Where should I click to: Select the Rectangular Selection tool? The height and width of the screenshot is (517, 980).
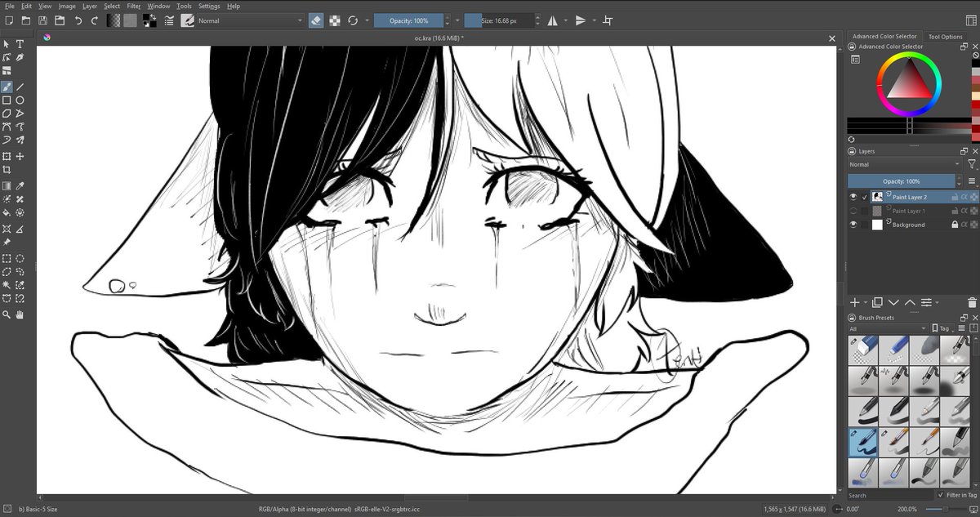pyautogui.click(x=7, y=258)
